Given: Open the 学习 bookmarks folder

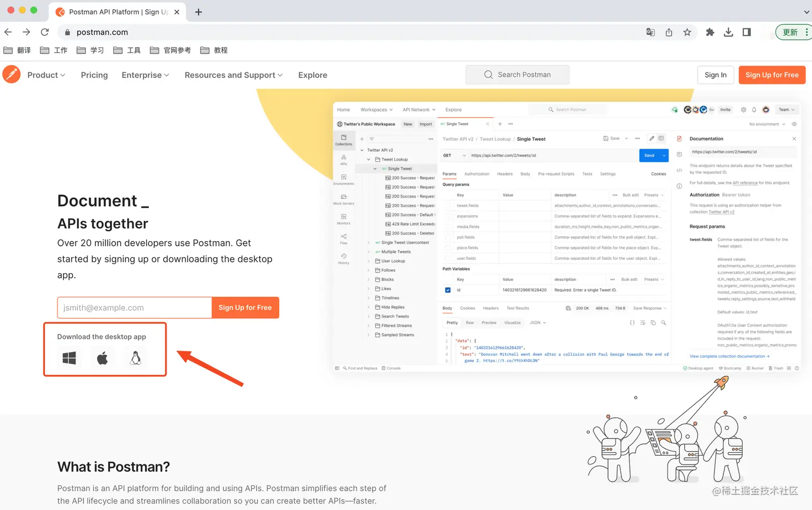Looking at the screenshot, I should [x=90, y=50].
